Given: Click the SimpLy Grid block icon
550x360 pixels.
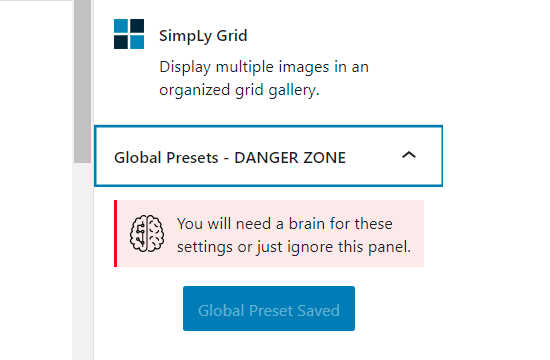Looking at the screenshot, I should click(x=129, y=34).
